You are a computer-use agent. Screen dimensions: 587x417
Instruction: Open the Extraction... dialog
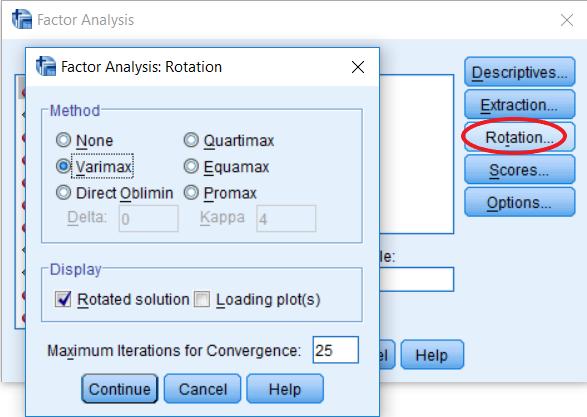point(520,104)
